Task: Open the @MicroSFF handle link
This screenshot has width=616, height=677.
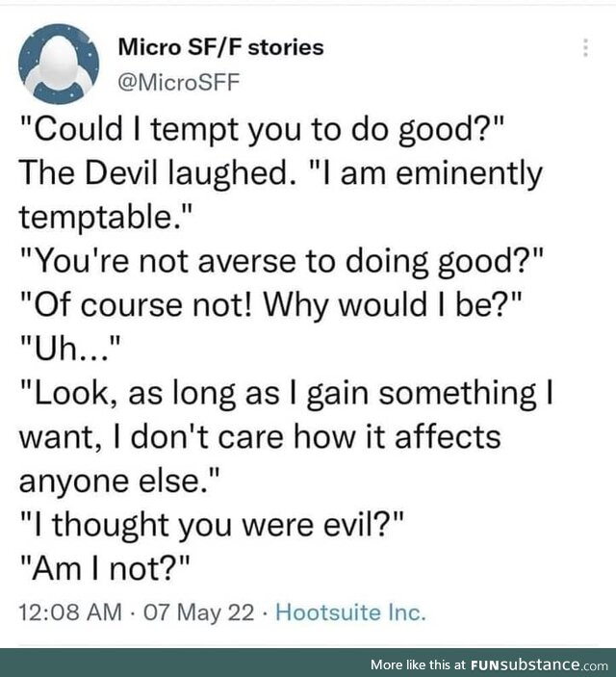Action: coord(179,82)
